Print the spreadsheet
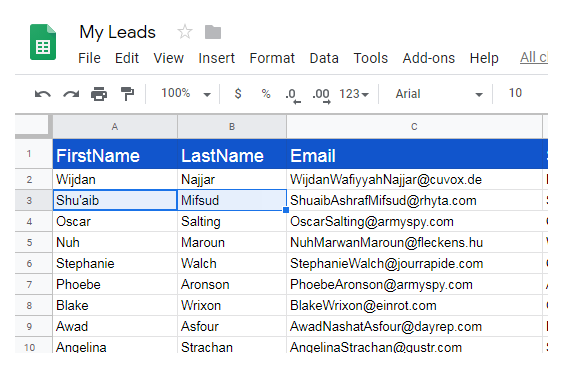563x368 pixels. 99,94
